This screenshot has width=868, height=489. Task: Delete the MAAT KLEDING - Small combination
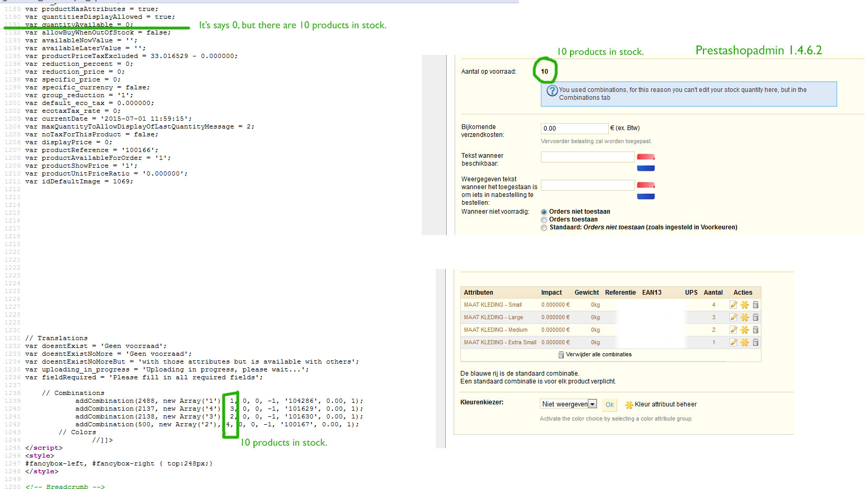(x=756, y=305)
